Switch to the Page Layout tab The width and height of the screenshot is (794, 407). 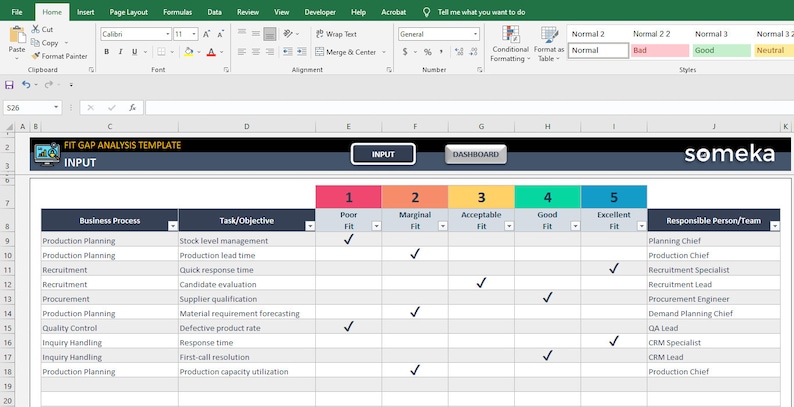pyautogui.click(x=129, y=12)
